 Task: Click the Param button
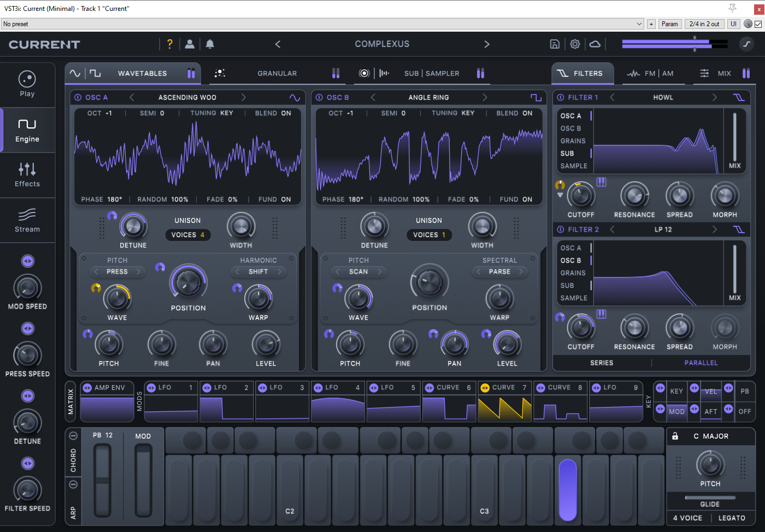[x=670, y=23]
